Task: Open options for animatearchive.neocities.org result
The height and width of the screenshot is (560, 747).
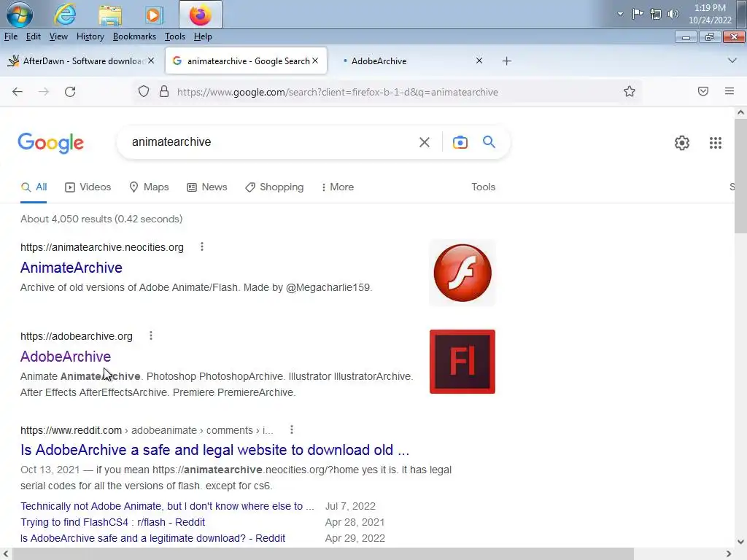Action: tap(202, 246)
